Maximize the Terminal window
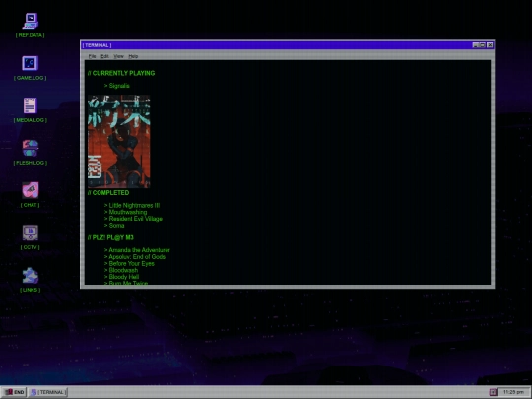This screenshot has width=532, height=399. coord(482,45)
